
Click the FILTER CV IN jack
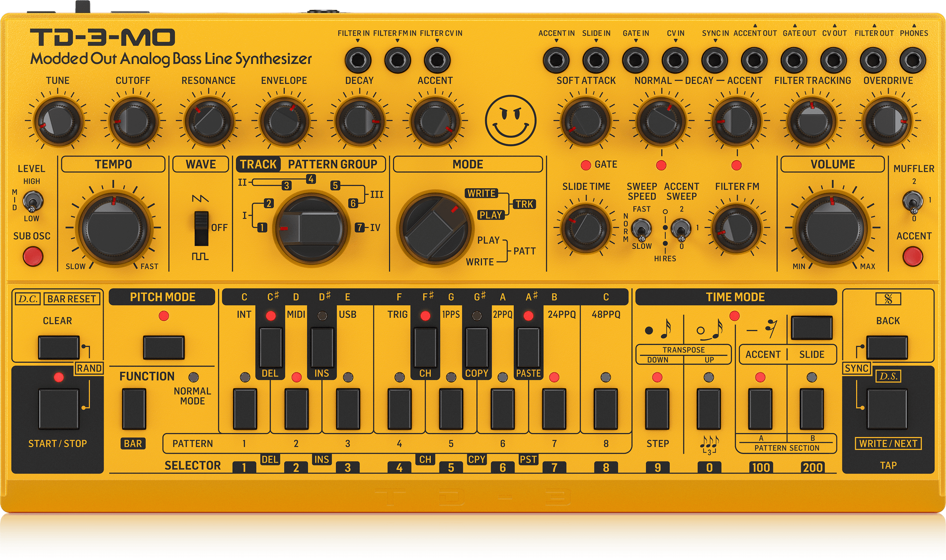[437, 60]
